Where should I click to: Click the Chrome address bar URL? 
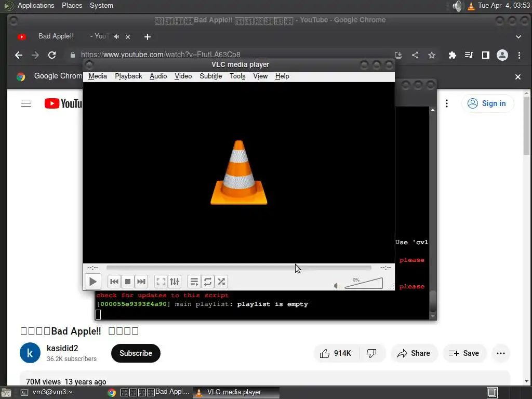tap(161, 55)
